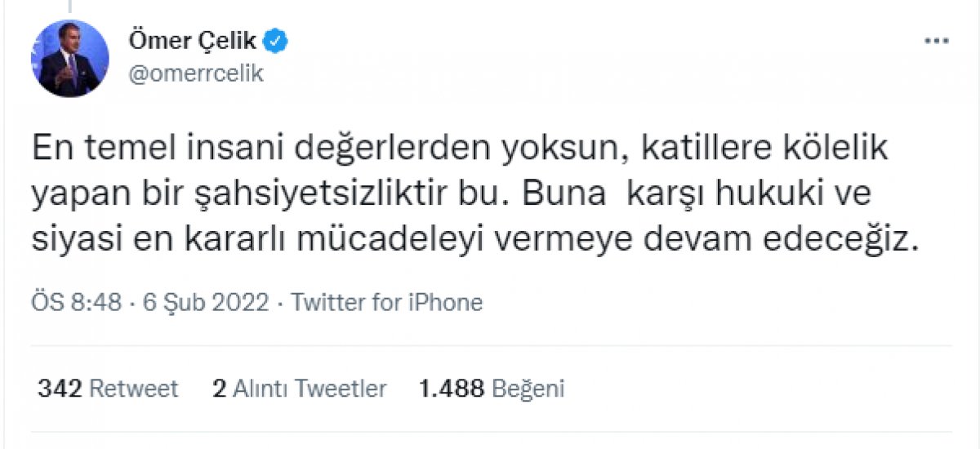The height and width of the screenshot is (449, 980).
Task: Open the Twitter for iPhone source link
Action: pos(387,303)
